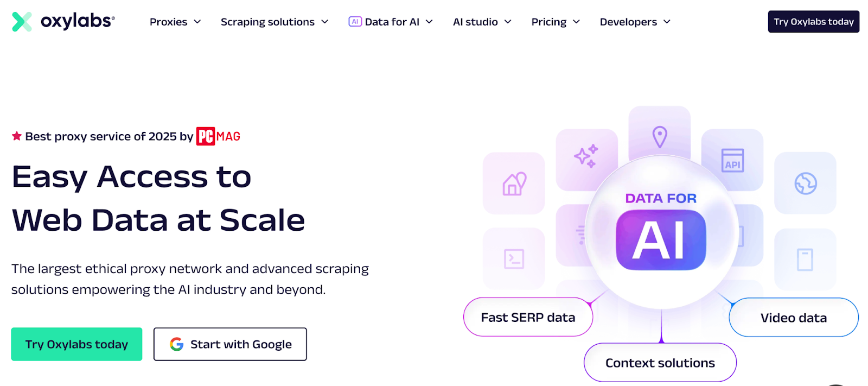Viewport: 868px width, 386px height.
Task: Open the Developers menu
Action: pos(635,22)
